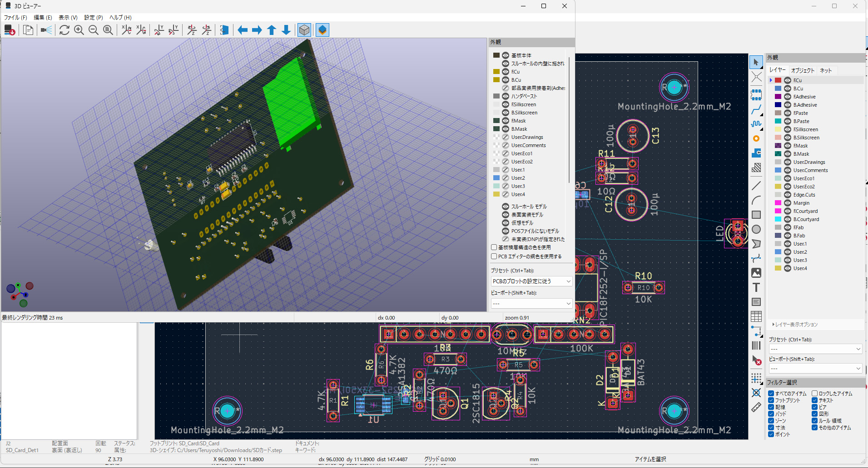Redraw the 3D view with refresh icon
The height and width of the screenshot is (468, 868).
coord(64,30)
